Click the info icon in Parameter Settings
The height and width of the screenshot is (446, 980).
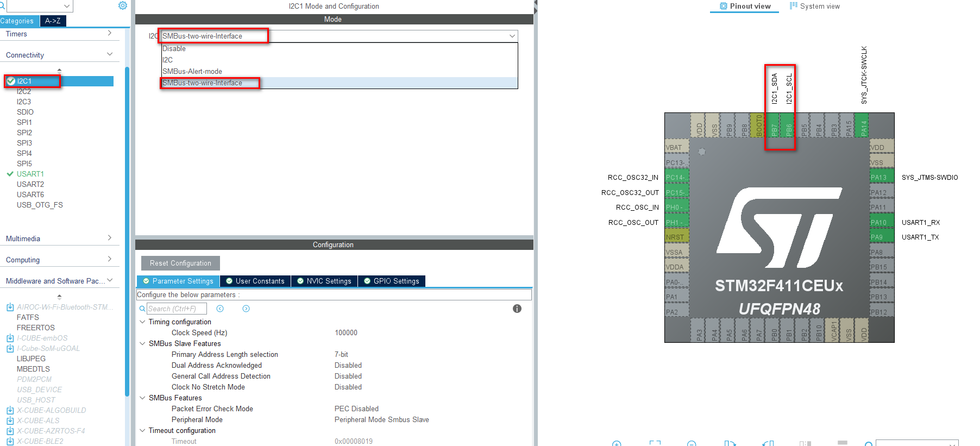[517, 309]
